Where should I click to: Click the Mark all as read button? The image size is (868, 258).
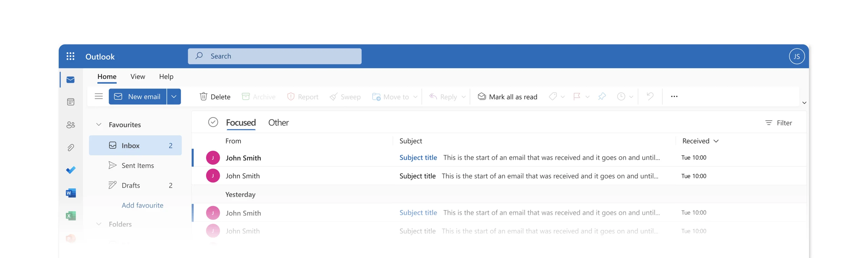(507, 97)
